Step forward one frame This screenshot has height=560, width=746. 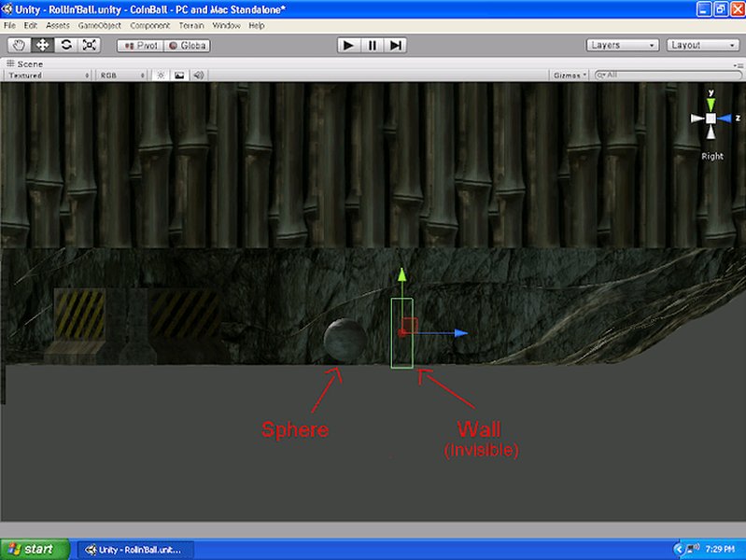[x=395, y=45]
